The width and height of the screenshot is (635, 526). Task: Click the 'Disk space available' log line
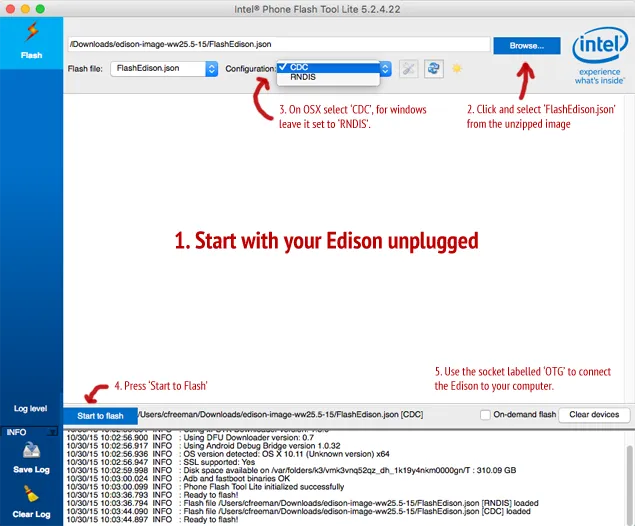(291, 470)
